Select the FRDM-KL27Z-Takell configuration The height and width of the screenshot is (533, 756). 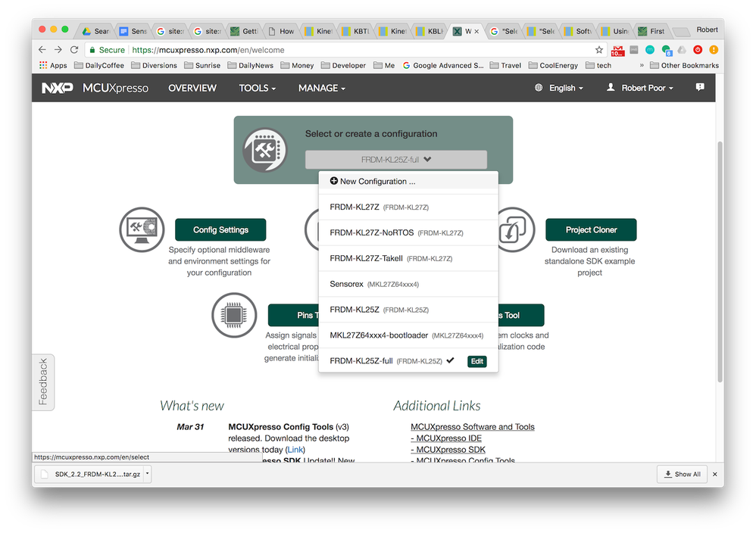point(408,258)
